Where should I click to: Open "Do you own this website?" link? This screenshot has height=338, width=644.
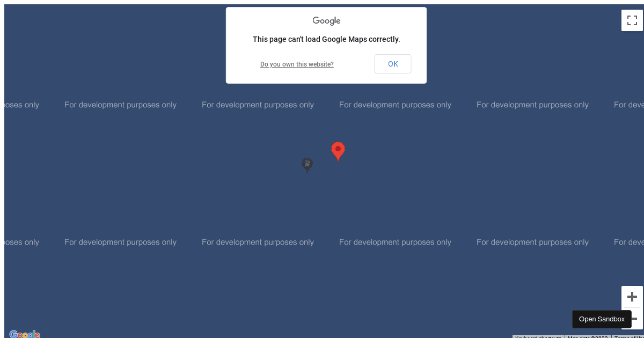pos(297,64)
